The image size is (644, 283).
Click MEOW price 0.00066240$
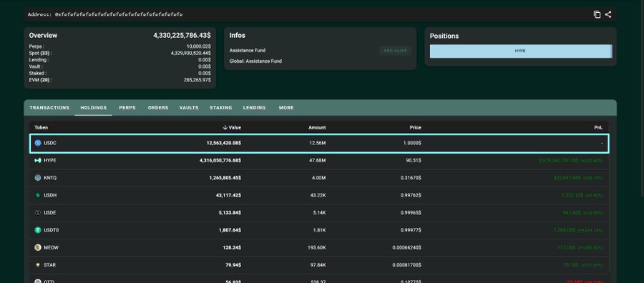pyautogui.click(x=406, y=248)
